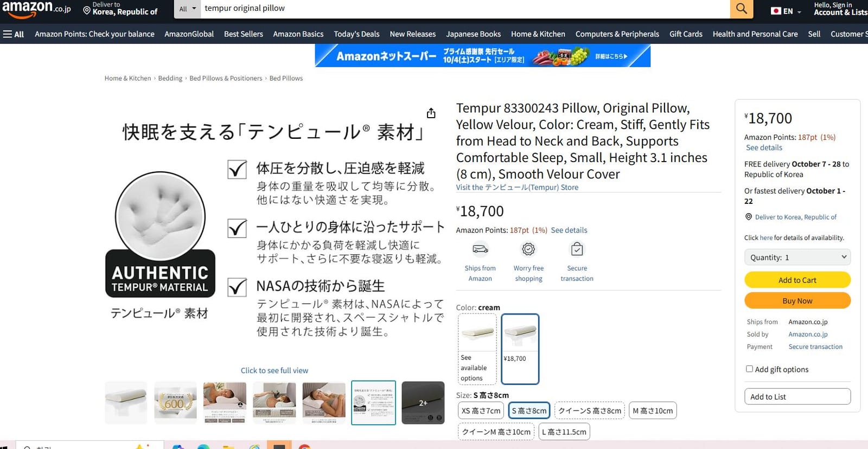868x449 pixels.
Task: Click the share icon above the product image
Action: click(x=431, y=113)
